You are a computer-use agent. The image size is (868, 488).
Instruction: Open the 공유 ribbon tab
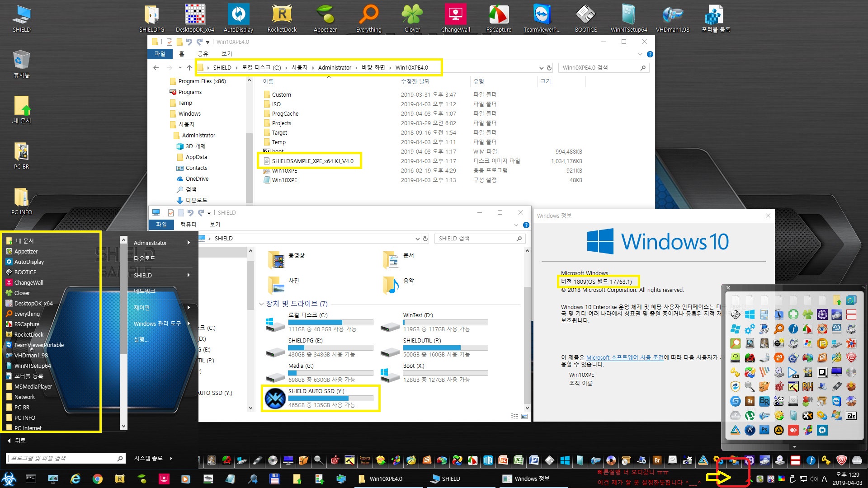tap(203, 54)
